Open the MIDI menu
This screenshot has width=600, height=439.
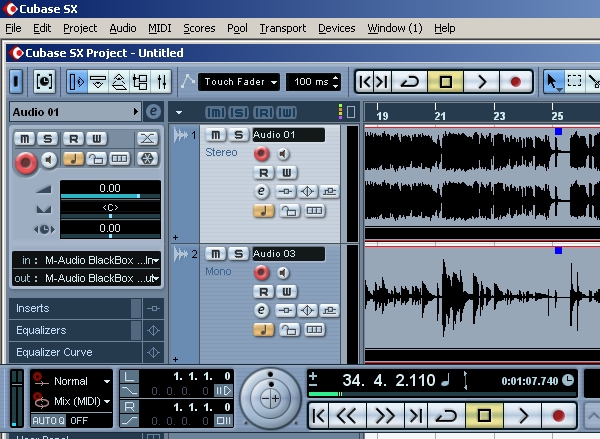tap(160, 28)
